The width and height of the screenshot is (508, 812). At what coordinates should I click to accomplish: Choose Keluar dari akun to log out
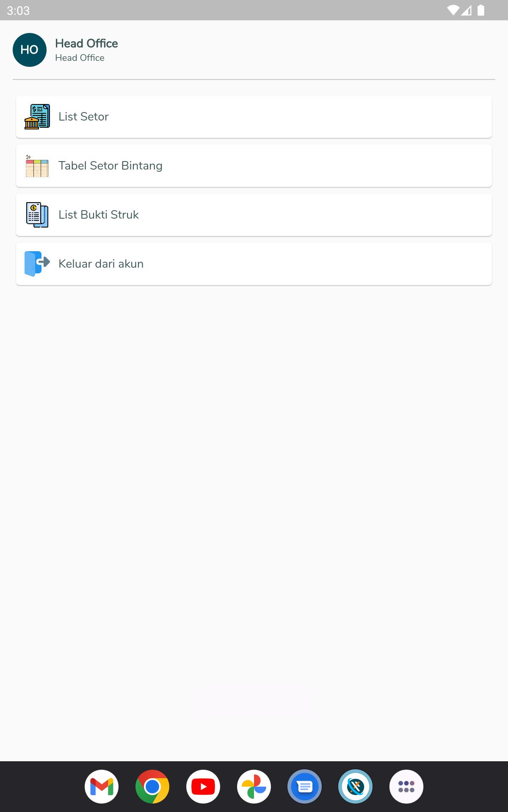click(x=254, y=264)
